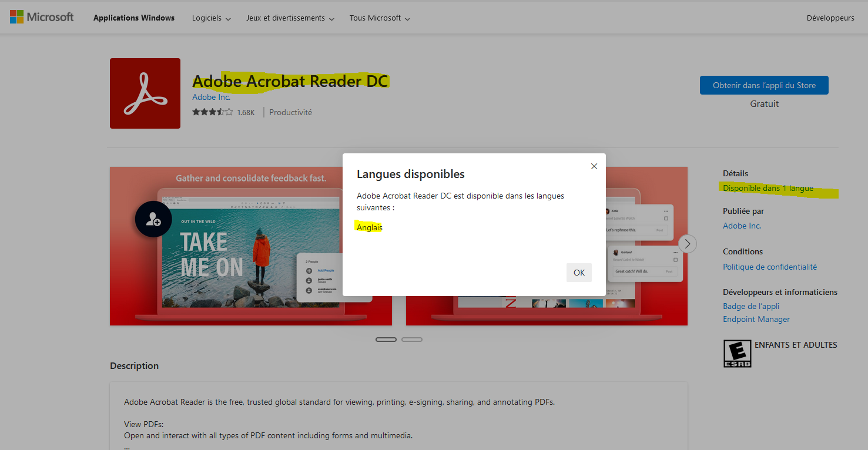Viewport: 868px width, 450px height.
Task: Click the ESRB rating badge
Action: click(737, 354)
